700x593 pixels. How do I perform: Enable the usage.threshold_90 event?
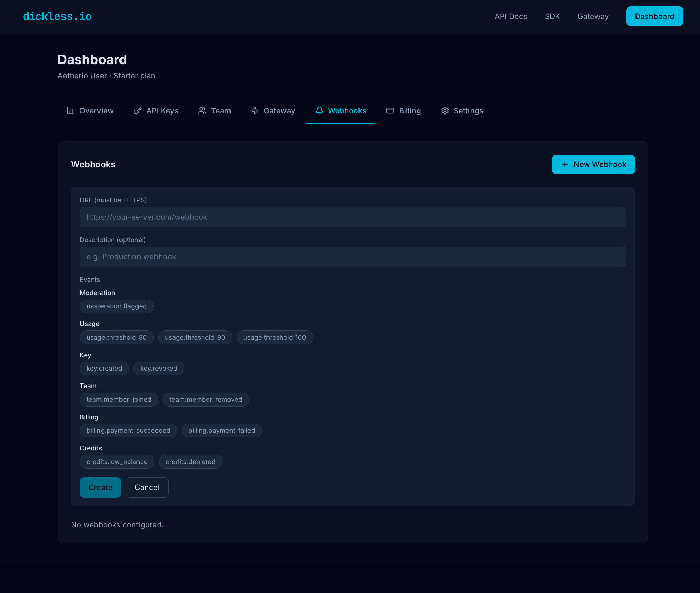[x=195, y=337]
